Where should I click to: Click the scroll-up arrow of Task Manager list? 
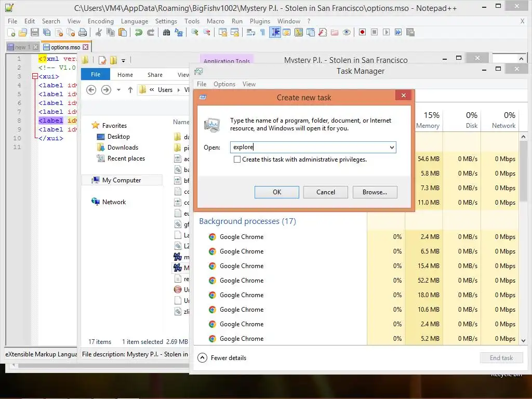point(523,137)
